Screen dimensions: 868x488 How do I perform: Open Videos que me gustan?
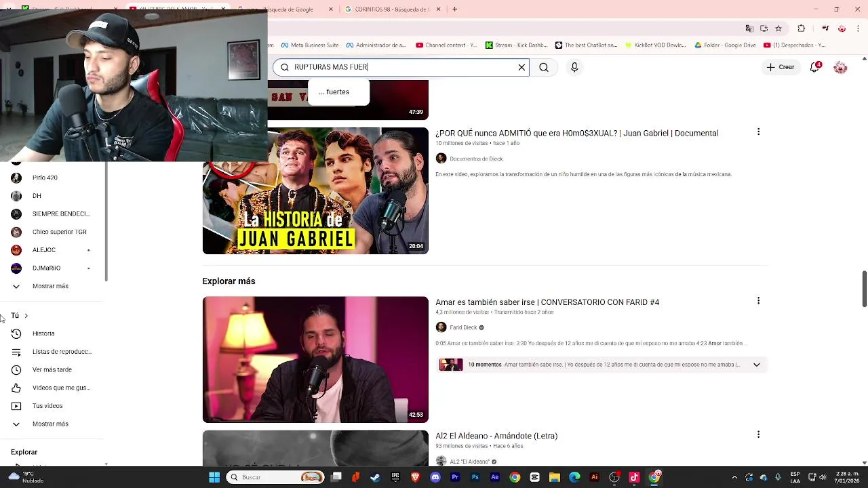tap(52, 388)
